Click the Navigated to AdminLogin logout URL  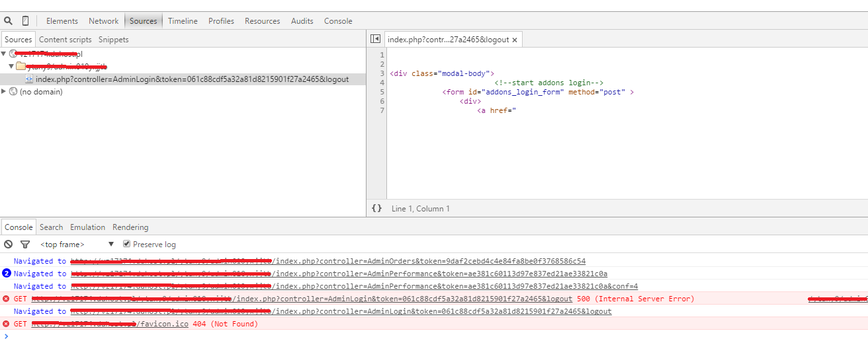pyautogui.click(x=341, y=311)
